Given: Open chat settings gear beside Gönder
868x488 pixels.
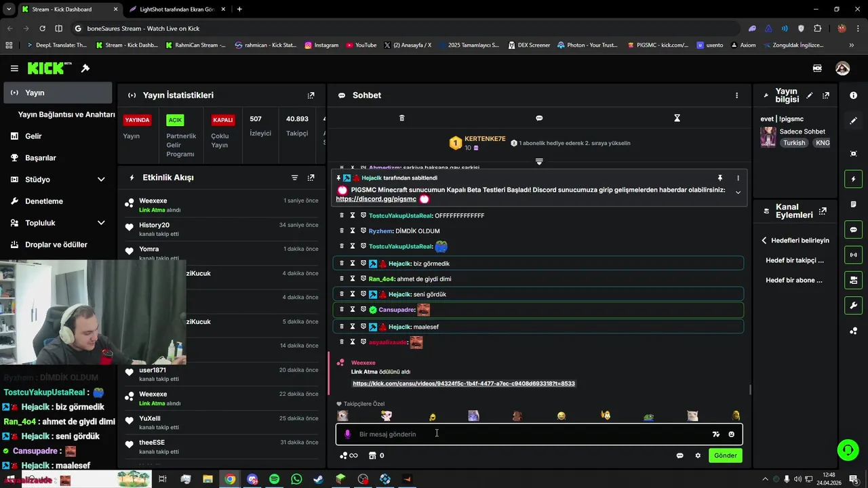Looking at the screenshot, I should [x=698, y=455].
